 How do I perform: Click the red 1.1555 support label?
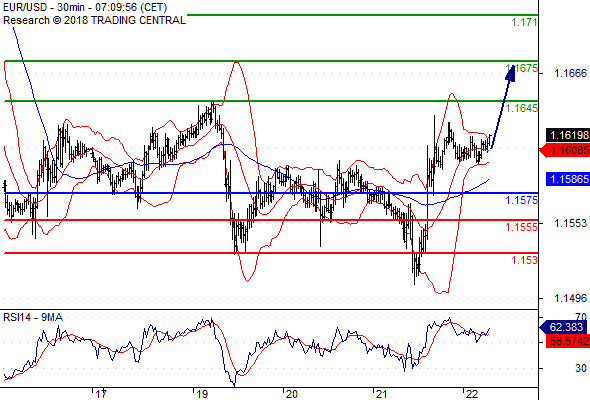click(x=522, y=227)
